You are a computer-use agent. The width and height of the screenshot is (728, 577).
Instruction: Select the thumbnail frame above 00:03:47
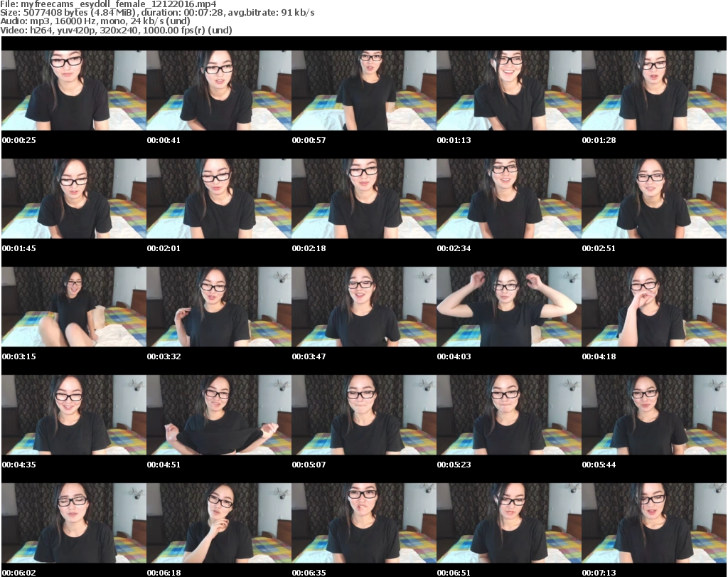(x=363, y=307)
